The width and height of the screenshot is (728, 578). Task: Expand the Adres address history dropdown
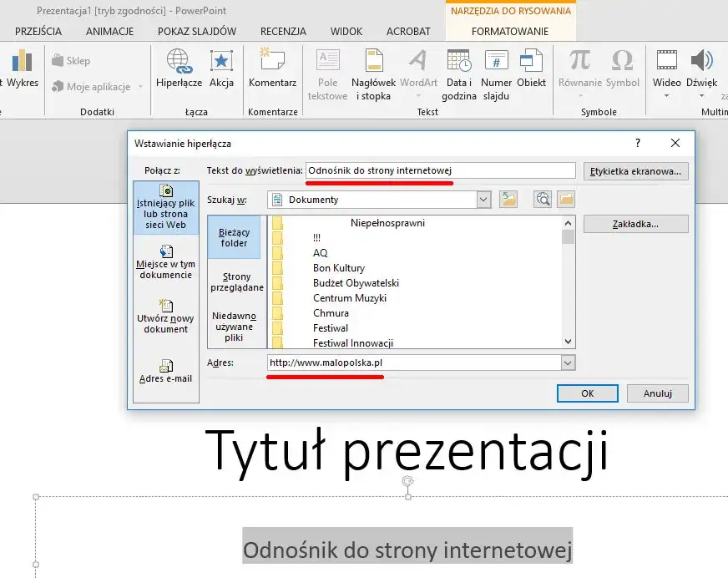click(568, 363)
